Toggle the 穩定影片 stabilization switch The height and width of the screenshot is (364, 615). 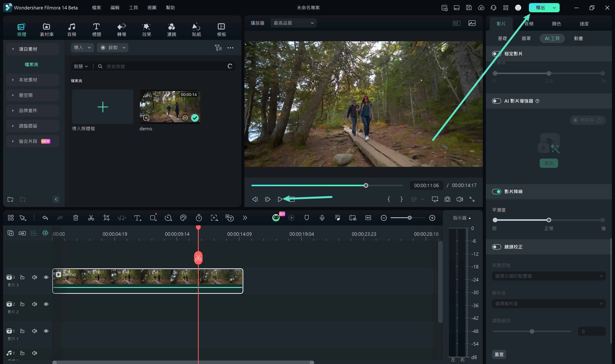pos(496,54)
